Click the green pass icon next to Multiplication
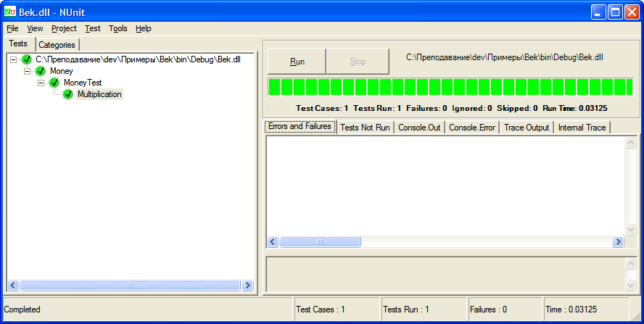 68,95
